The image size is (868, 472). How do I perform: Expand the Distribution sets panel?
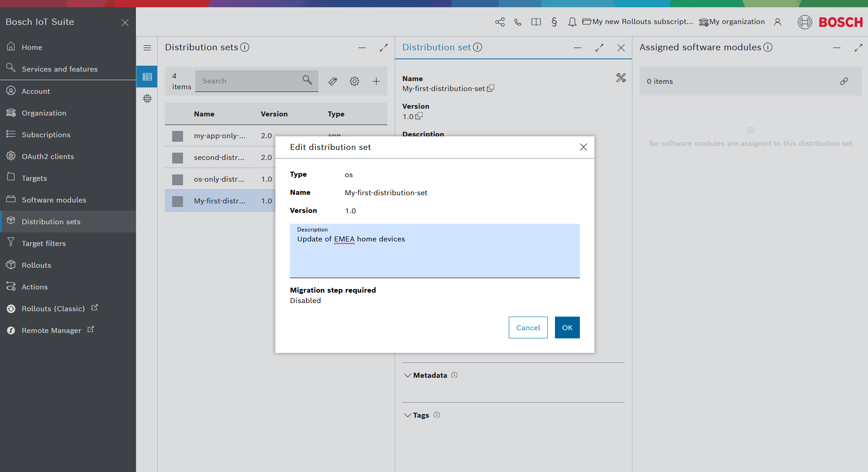[x=384, y=48]
